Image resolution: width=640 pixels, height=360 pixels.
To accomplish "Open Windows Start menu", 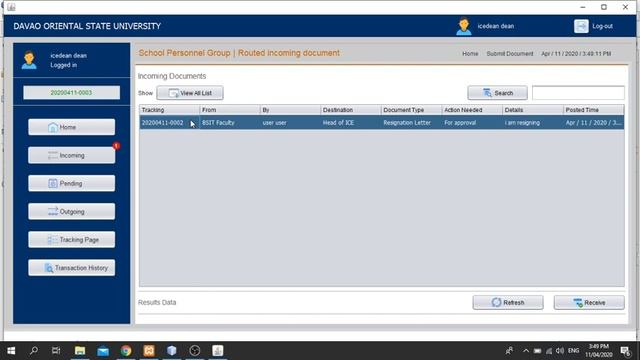I will pos(11,351).
